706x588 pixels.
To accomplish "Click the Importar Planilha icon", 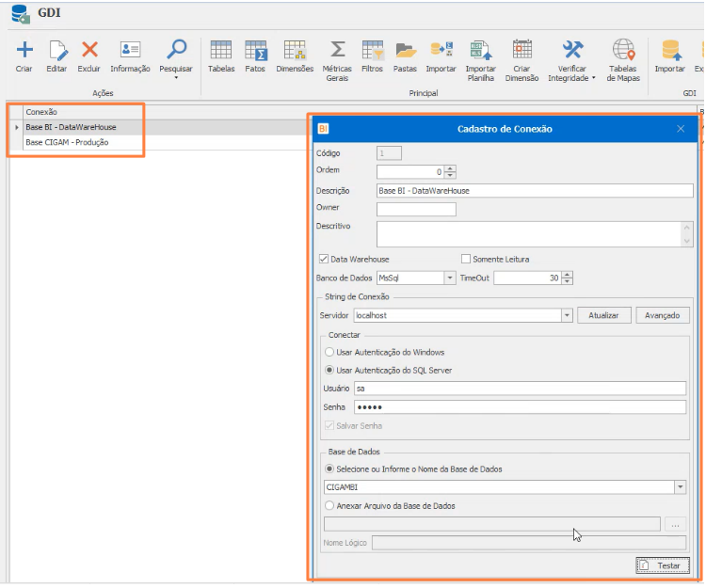I will (480, 50).
